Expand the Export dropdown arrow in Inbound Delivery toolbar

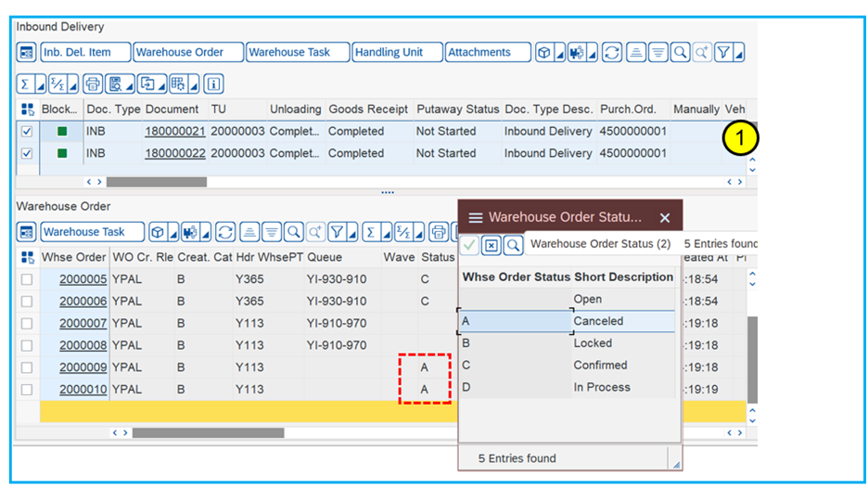(162, 86)
